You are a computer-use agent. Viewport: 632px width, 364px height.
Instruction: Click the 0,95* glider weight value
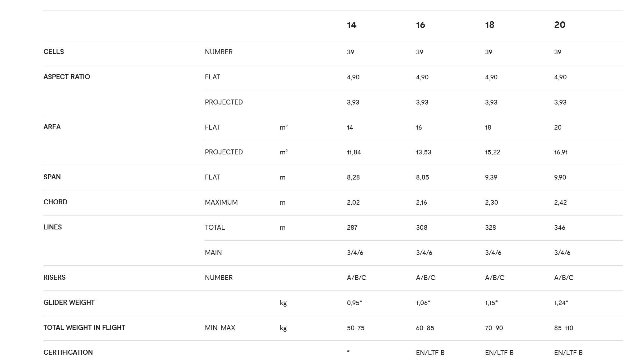coord(354,303)
